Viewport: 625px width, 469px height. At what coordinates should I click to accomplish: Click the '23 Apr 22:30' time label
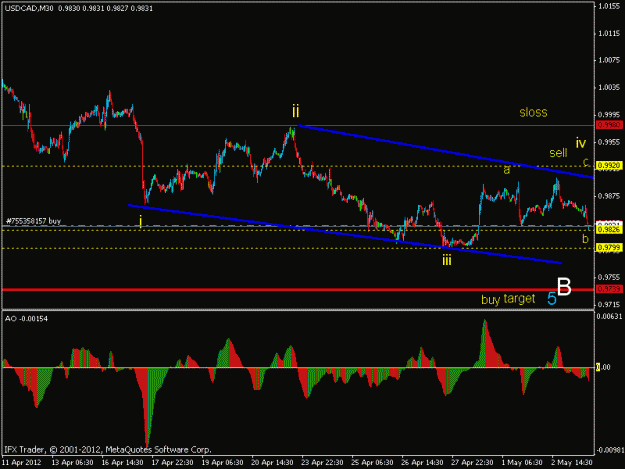tap(322, 462)
